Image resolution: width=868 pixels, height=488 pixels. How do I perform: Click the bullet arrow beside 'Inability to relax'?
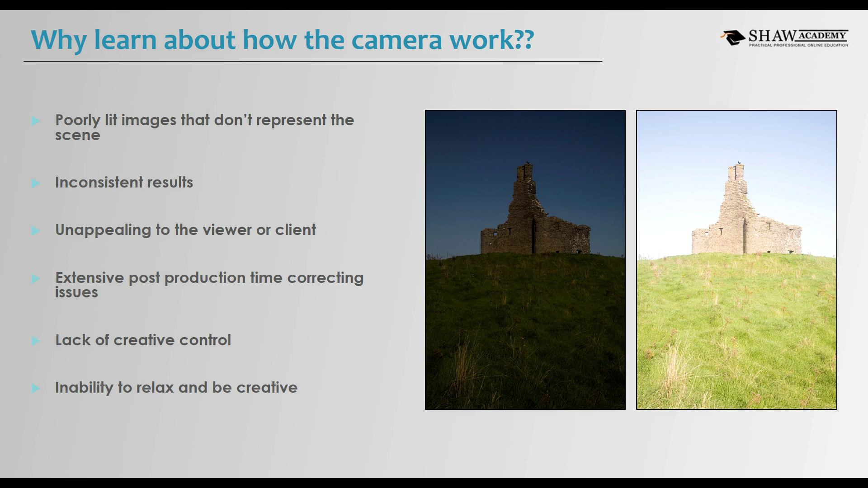coord(36,388)
